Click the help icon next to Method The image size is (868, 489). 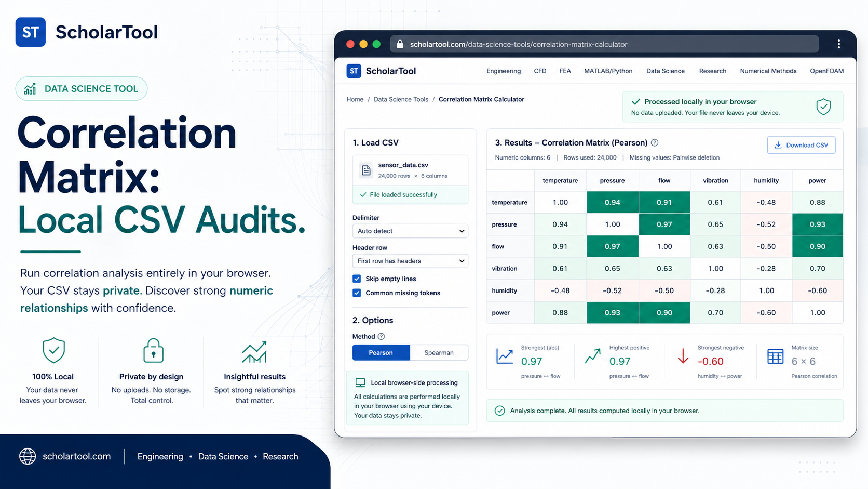click(381, 336)
